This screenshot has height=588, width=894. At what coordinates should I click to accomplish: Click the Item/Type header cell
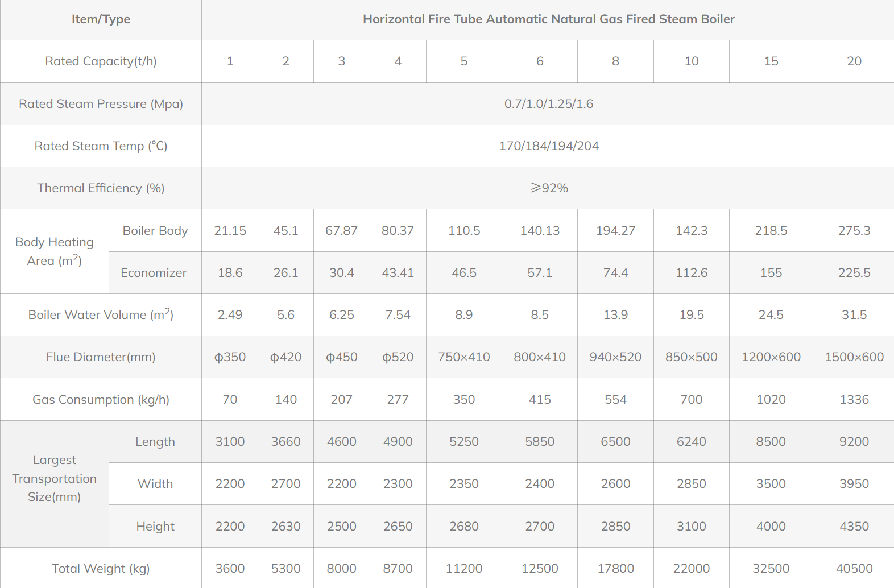coord(101,19)
